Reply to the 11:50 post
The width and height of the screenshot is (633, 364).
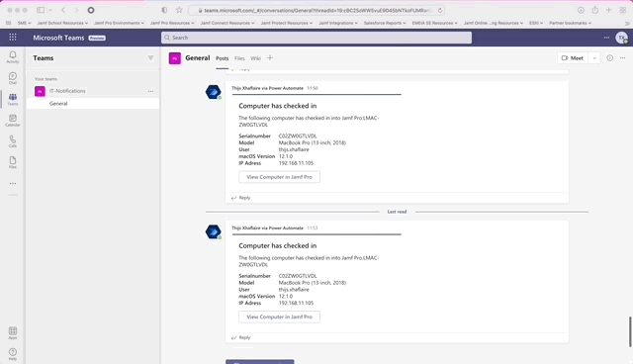241,198
